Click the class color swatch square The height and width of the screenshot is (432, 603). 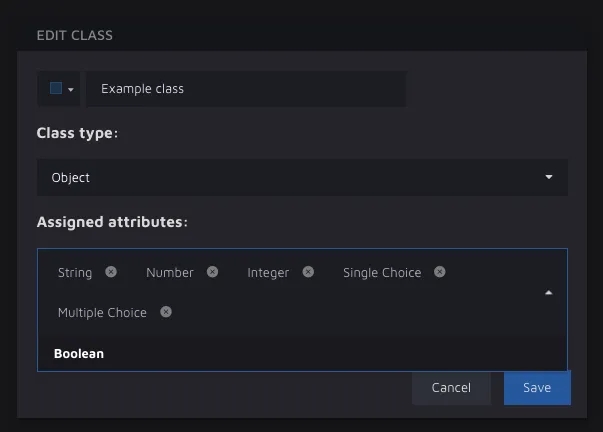click(x=56, y=88)
